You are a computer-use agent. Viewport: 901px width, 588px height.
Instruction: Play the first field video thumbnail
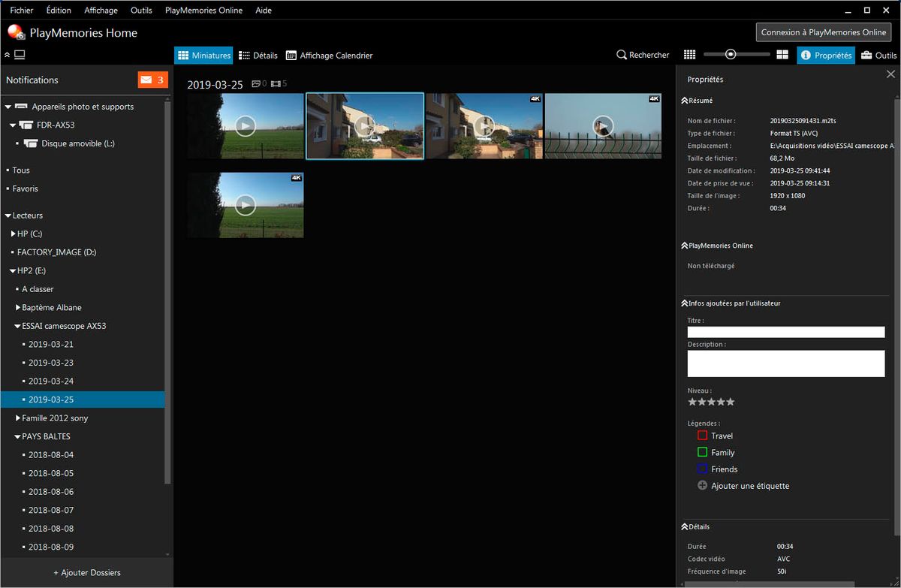246,126
